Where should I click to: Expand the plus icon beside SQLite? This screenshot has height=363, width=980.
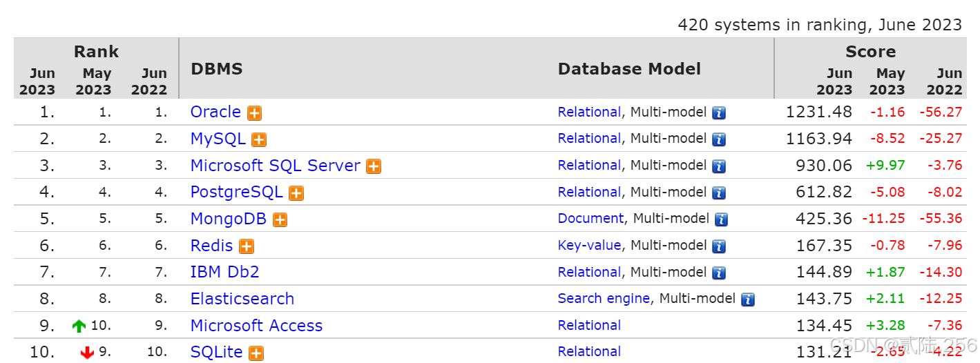tap(256, 353)
